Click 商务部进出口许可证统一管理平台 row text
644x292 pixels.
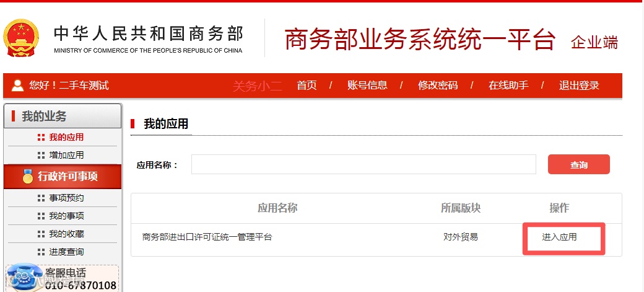(x=207, y=237)
